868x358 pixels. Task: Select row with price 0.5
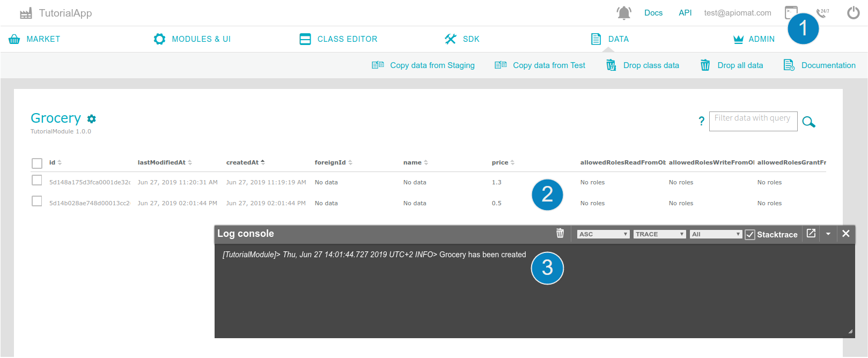pyautogui.click(x=37, y=201)
